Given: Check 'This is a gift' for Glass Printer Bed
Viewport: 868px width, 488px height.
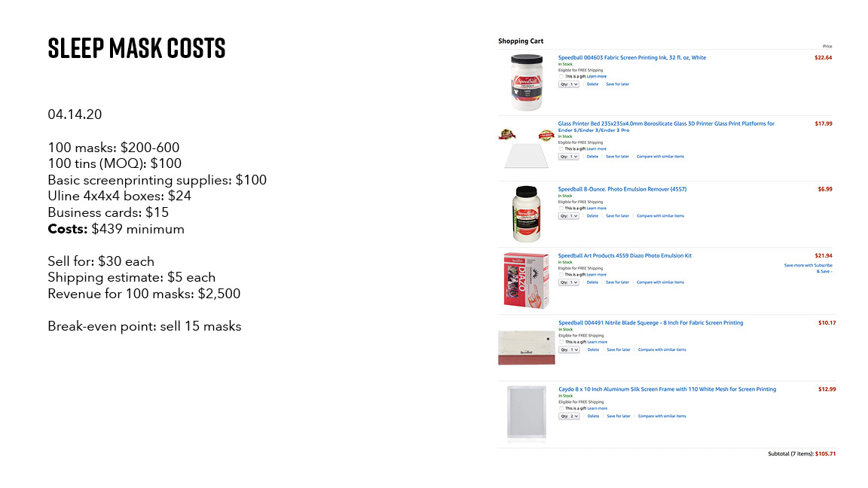Looking at the screenshot, I should (x=561, y=149).
